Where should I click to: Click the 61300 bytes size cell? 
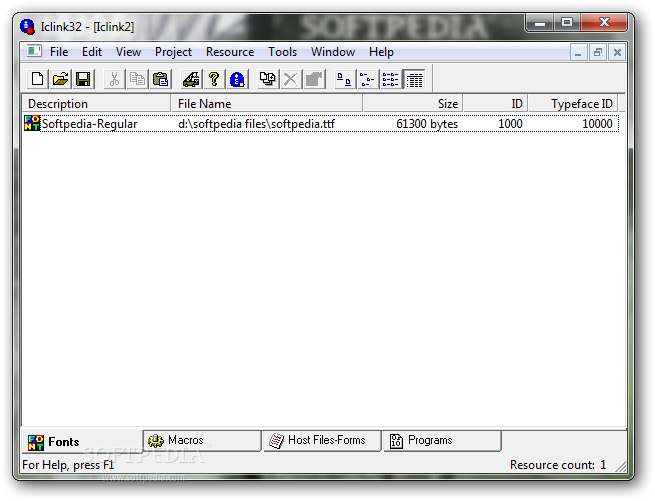(x=427, y=124)
